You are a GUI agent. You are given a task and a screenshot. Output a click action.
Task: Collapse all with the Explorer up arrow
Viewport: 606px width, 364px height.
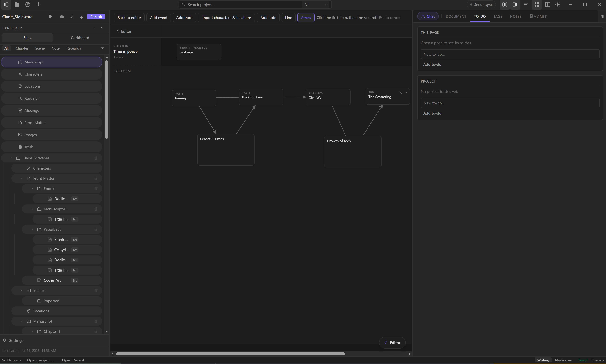point(102,28)
